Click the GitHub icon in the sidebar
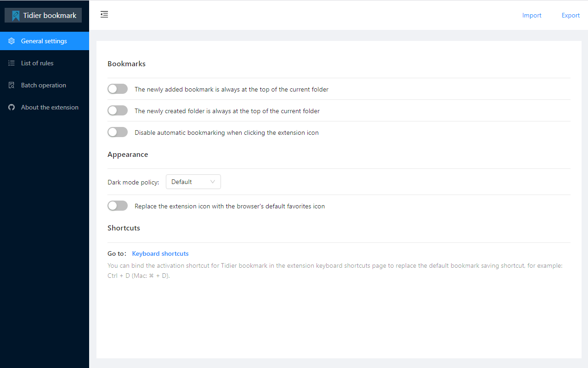Image resolution: width=588 pixels, height=368 pixels. (11, 107)
